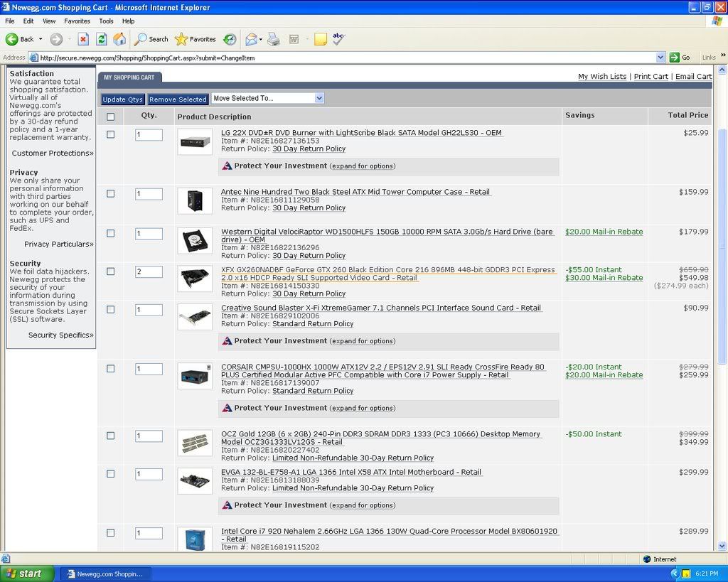Click the Update Qtys button
Screen dimensions: 728x582
click(x=122, y=99)
